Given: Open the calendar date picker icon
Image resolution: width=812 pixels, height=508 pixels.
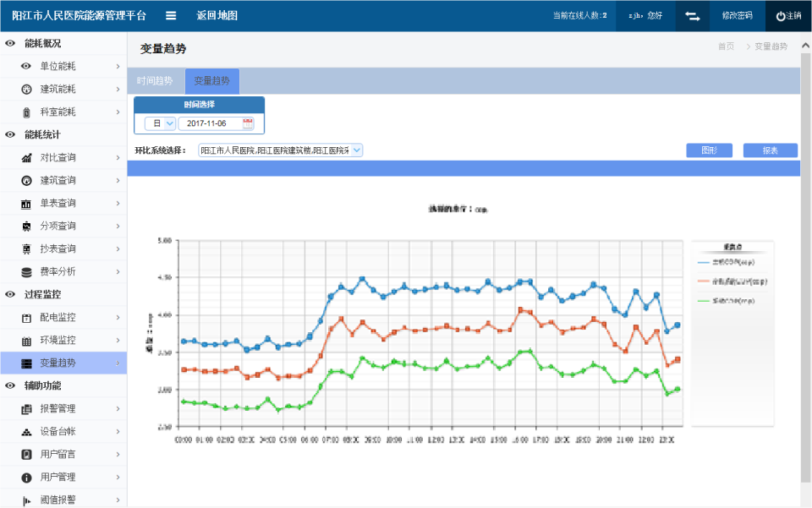Looking at the screenshot, I should (x=248, y=123).
